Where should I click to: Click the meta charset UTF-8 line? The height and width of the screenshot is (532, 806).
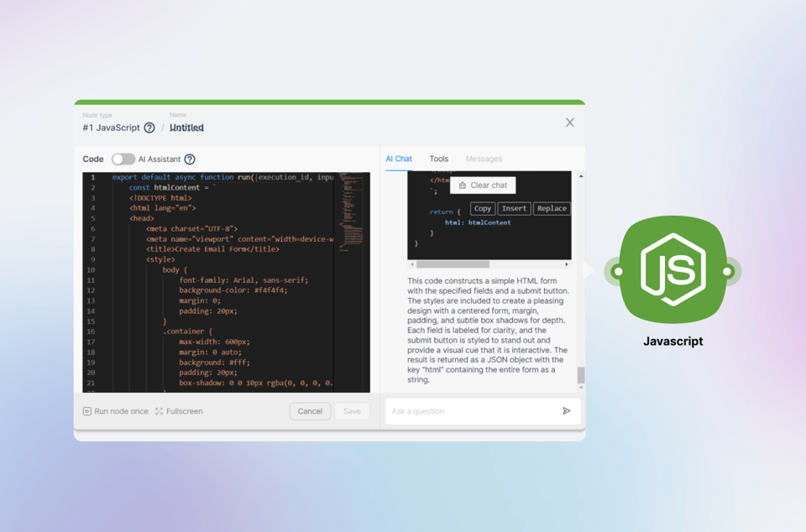(191, 229)
